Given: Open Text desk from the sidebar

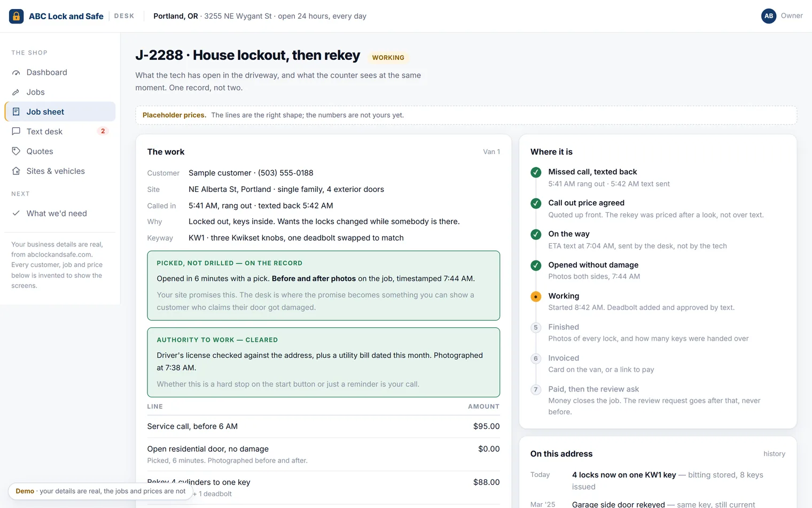Looking at the screenshot, I should coord(60,132).
